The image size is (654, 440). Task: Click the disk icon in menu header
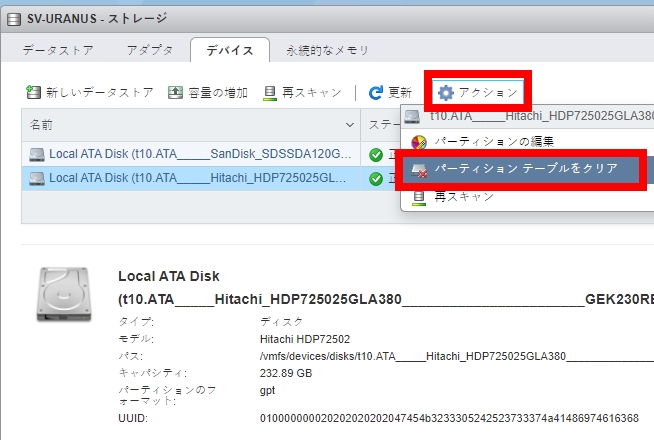(412, 116)
